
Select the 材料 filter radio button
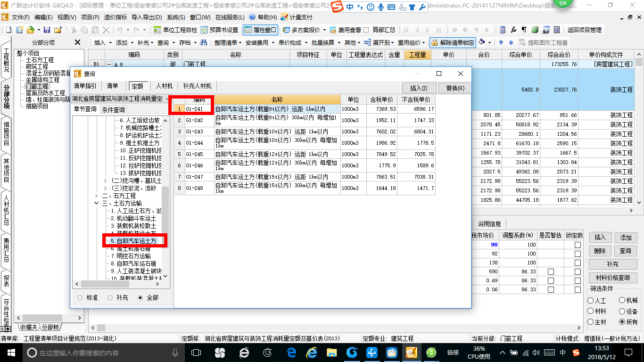coord(591,311)
